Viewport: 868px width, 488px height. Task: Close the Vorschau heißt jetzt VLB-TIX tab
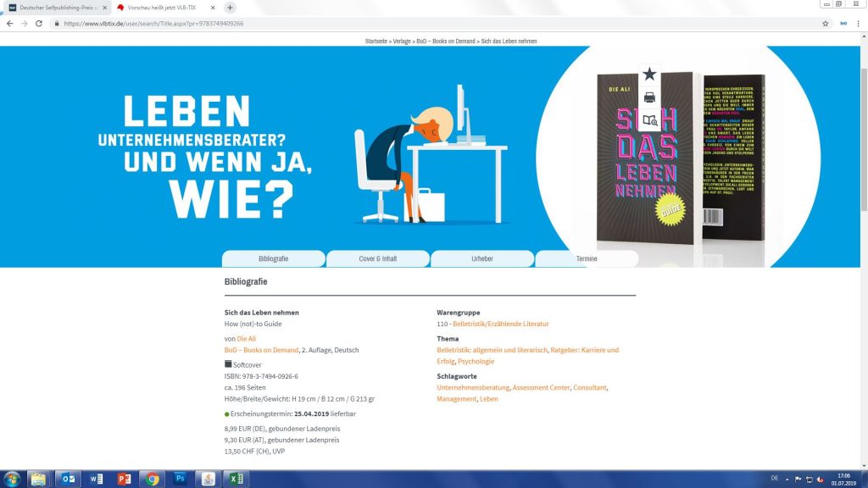(x=213, y=8)
